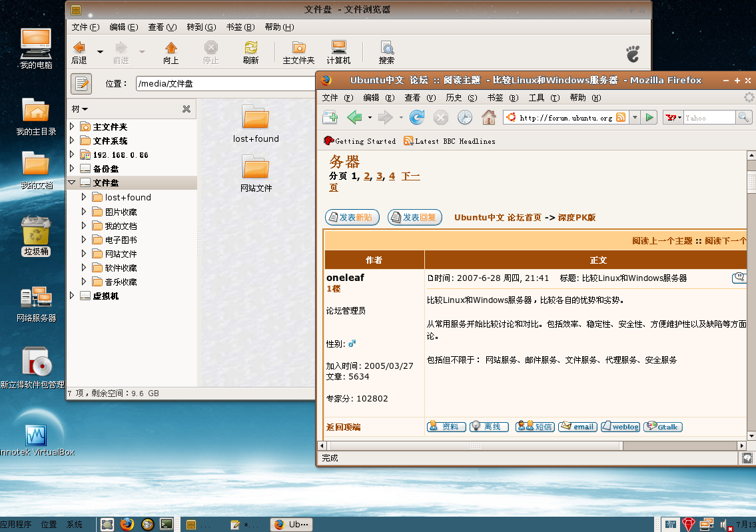Open the 深度PK版 forum link

pos(577,217)
